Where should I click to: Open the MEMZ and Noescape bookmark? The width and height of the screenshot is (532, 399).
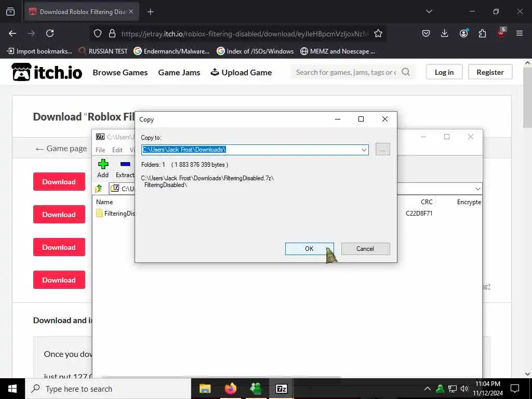click(x=338, y=51)
